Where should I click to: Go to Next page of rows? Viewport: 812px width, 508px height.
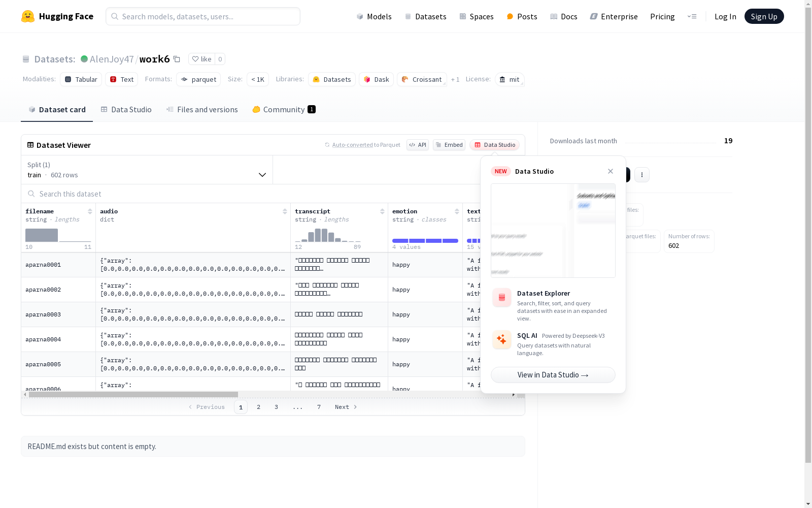pyautogui.click(x=346, y=407)
